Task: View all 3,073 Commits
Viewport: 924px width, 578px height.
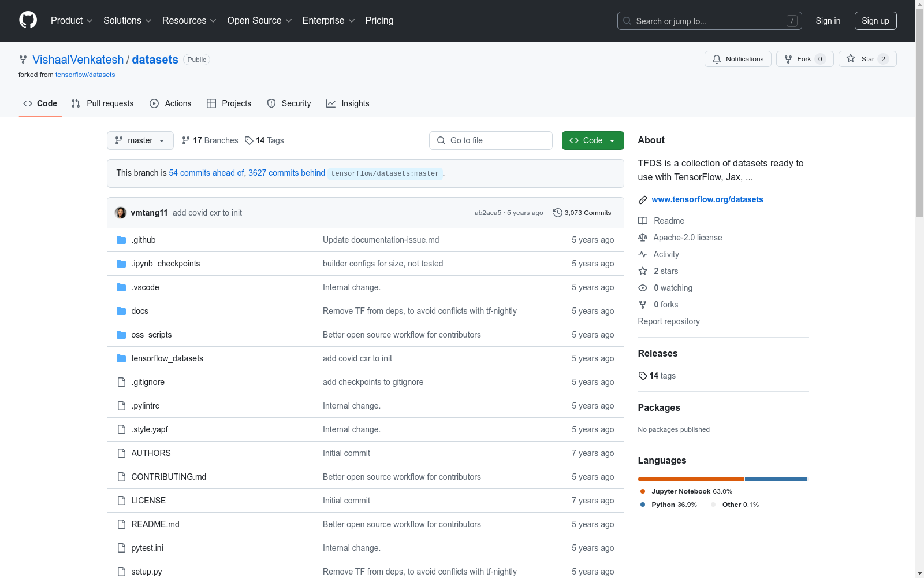Action: (x=582, y=213)
